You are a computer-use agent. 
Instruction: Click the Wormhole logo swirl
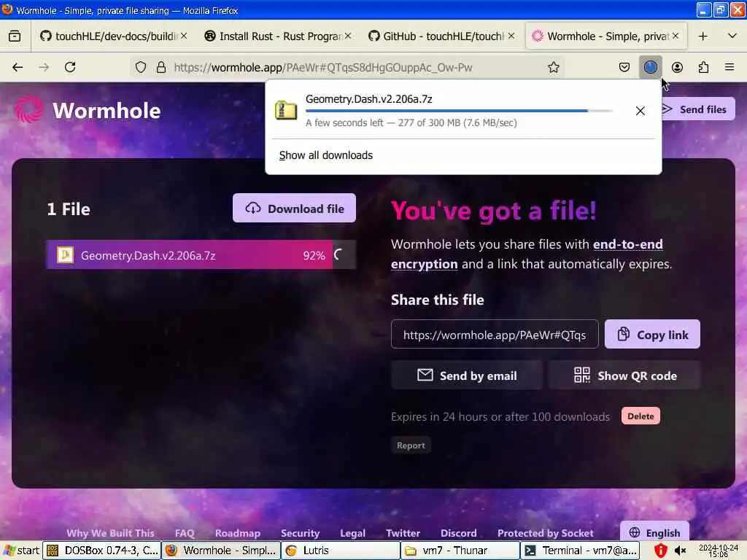28,109
